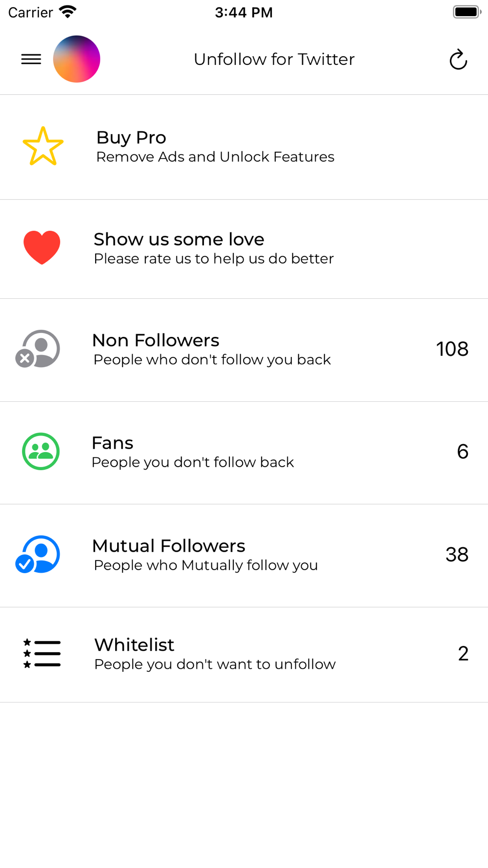
Task: Select Show us some love
Action: [x=179, y=239]
